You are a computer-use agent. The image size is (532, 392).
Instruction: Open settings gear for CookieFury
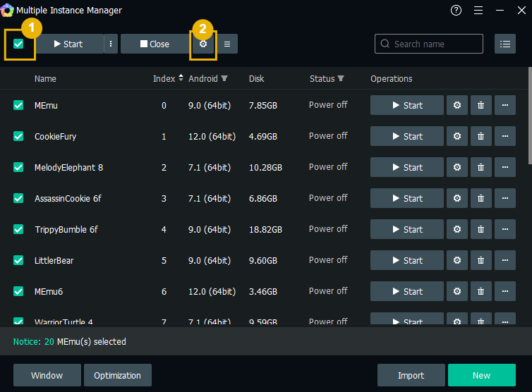(x=457, y=136)
